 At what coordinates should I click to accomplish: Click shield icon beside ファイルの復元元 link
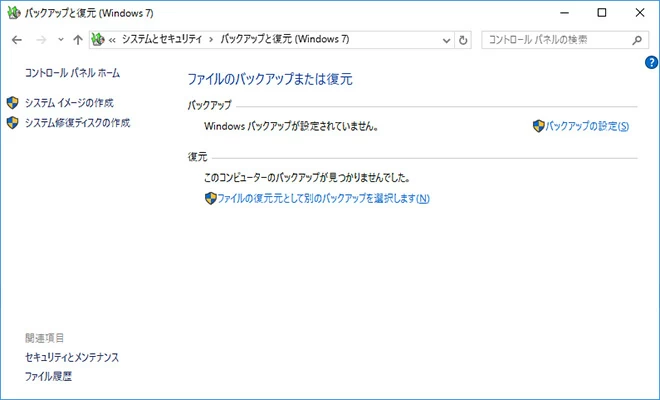(x=210, y=198)
